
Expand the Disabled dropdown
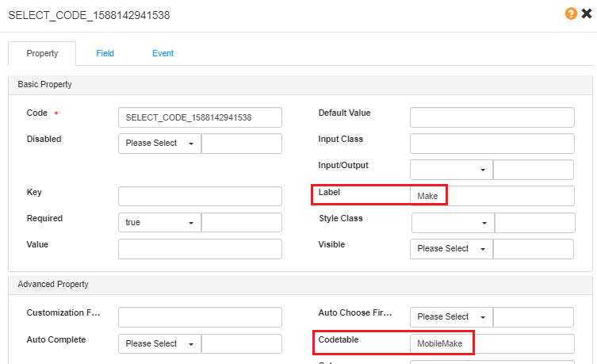(x=160, y=144)
